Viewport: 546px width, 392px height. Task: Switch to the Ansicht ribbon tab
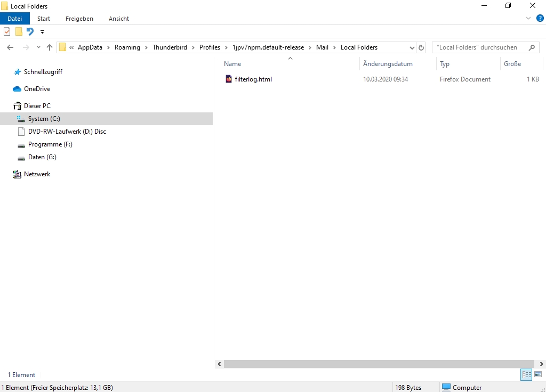pos(118,19)
